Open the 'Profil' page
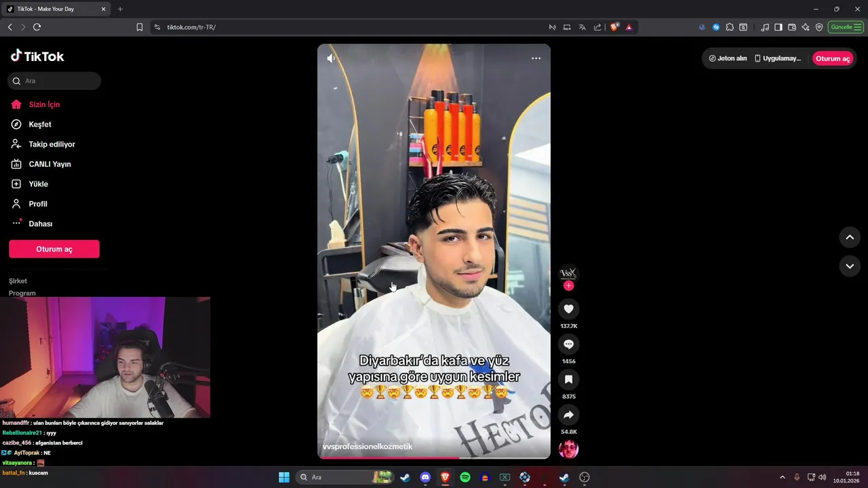 tap(38, 204)
